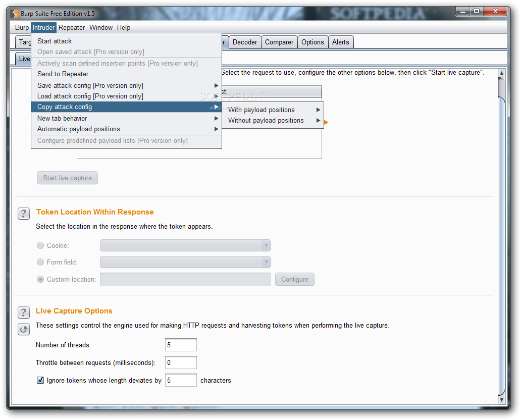
Task: Click the token length deviation field
Action: click(x=181, y=380)
